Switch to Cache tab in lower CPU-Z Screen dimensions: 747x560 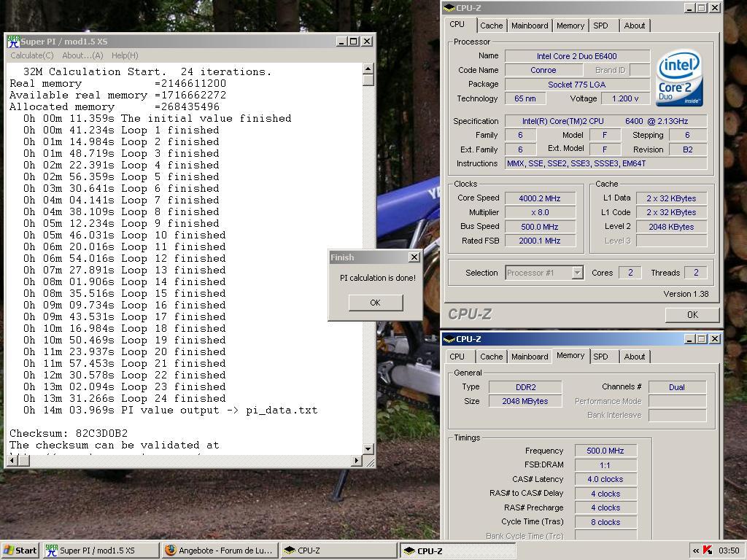click(x=491, y=357)
